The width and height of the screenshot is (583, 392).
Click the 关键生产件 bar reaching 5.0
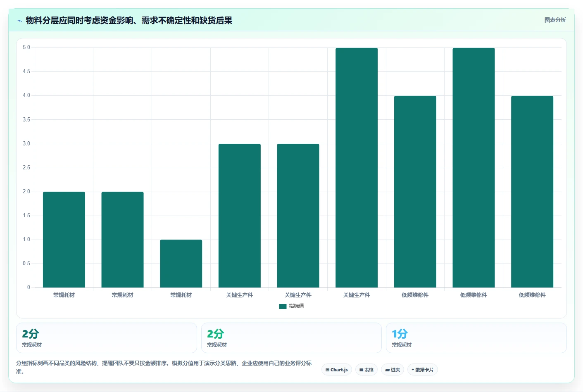[x=357, y=168]
